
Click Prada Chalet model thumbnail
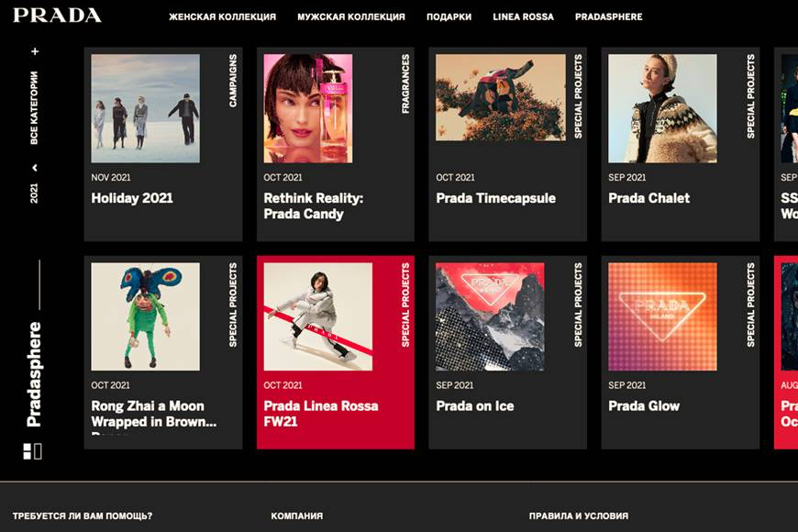coord(662,108)
